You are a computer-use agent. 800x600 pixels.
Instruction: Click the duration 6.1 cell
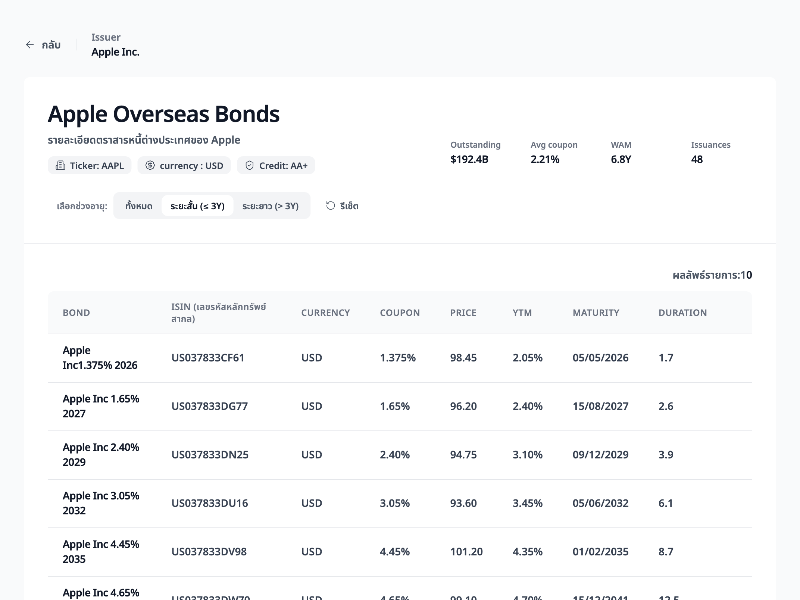[x=666, y=503]
